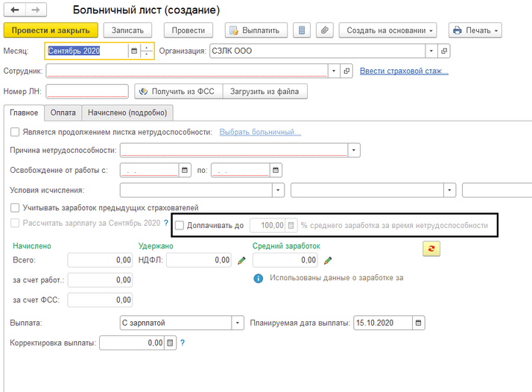Click the paperclip attachments icon

pyautogui.click(x=324, y=31)
